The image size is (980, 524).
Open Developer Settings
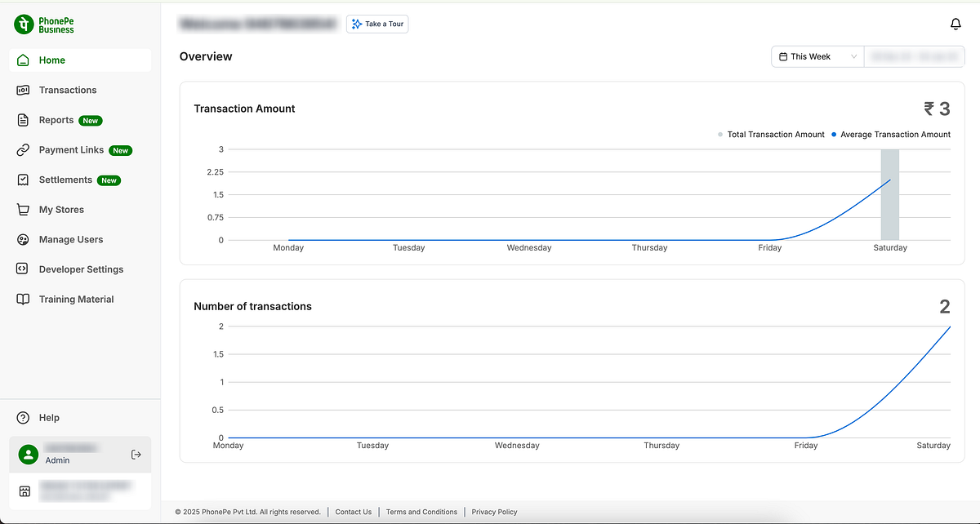pos(80,269)
